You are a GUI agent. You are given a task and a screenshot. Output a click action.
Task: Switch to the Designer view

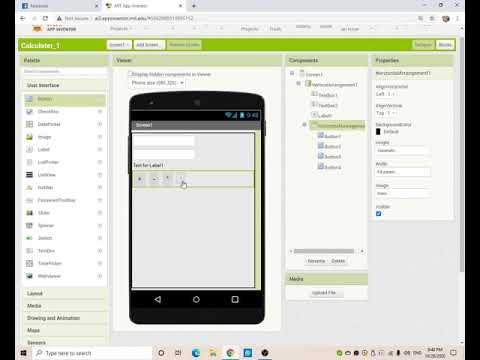(423, 45)
